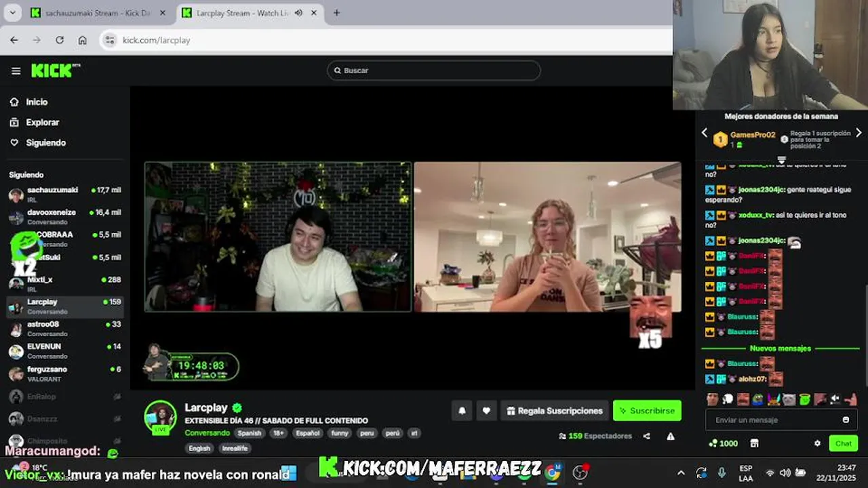The width and height of the screenshot is (868, 488).
Task: Open the Conversando category link
Action: 207,433
